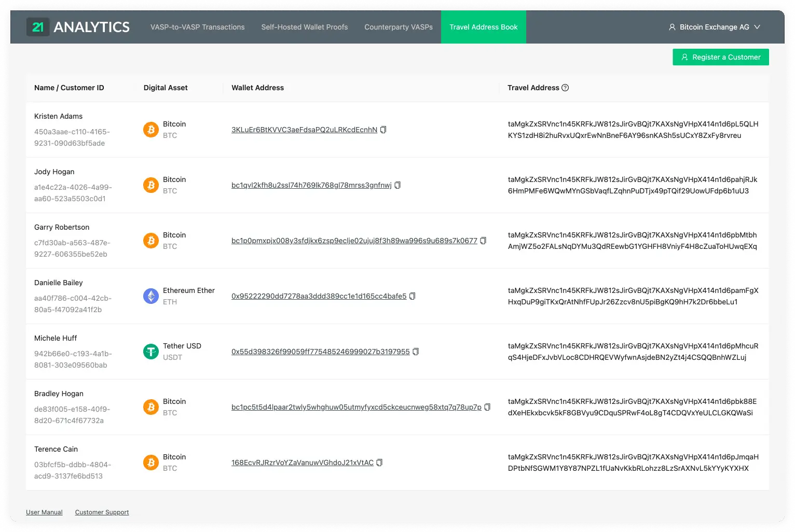The width and height of the screenshot is (795, 532).
Task: Copy Bradley Hogan's wallet address
Action: [487, 407]
